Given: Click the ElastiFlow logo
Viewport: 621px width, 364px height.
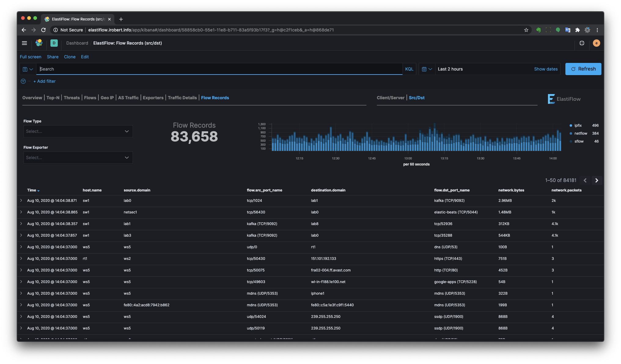Looking at the screenshot, I should (564, 99).
